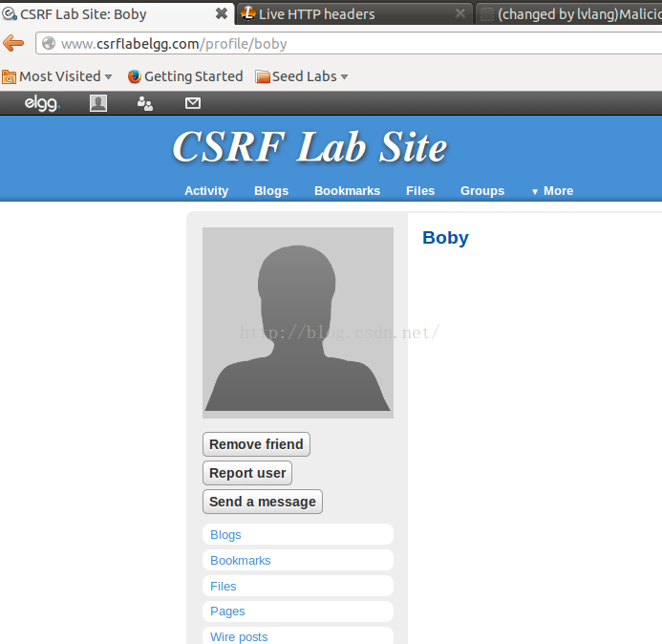Viewport: 662px width, 644px height.
Task: Expand the Most Visited dropdown arrow
Action: coord(109,76)
